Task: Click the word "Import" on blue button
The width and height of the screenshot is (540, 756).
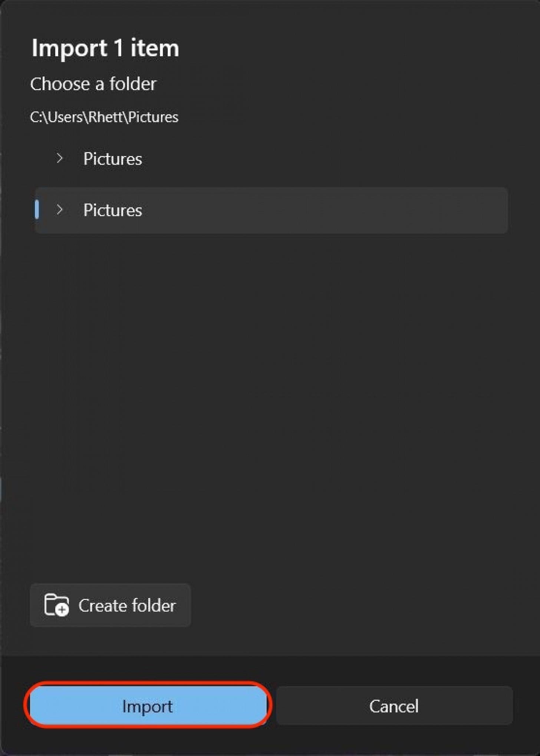Action: coord(147,706)
